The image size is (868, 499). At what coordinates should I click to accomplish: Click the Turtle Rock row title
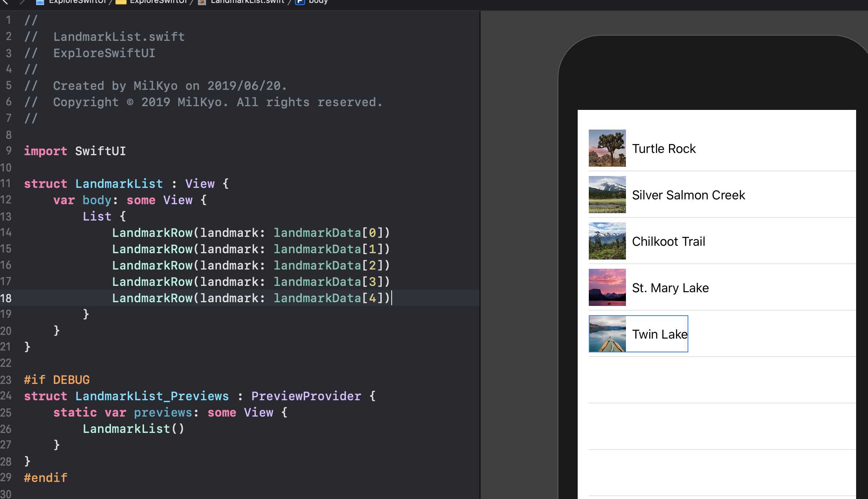click(x=664, y=149)
